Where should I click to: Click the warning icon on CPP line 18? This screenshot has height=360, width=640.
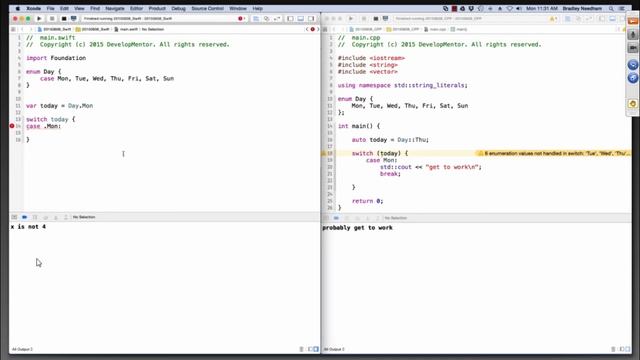click(x=324, y=153)
